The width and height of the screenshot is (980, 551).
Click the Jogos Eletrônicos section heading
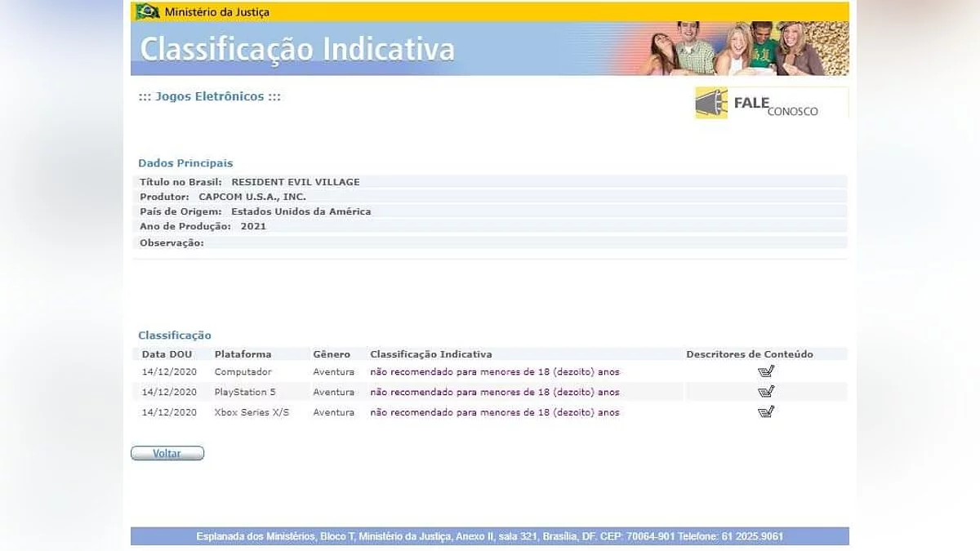point(209,96)
